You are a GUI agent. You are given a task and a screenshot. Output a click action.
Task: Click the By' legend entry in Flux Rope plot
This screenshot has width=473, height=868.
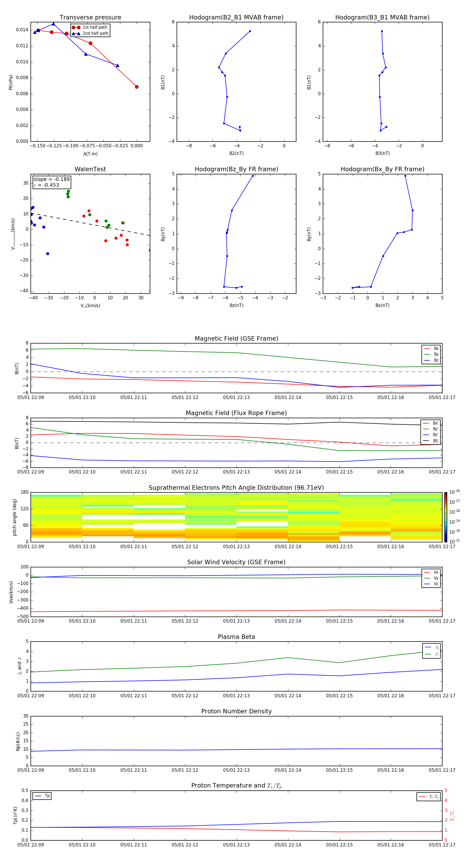pos(431,429)
